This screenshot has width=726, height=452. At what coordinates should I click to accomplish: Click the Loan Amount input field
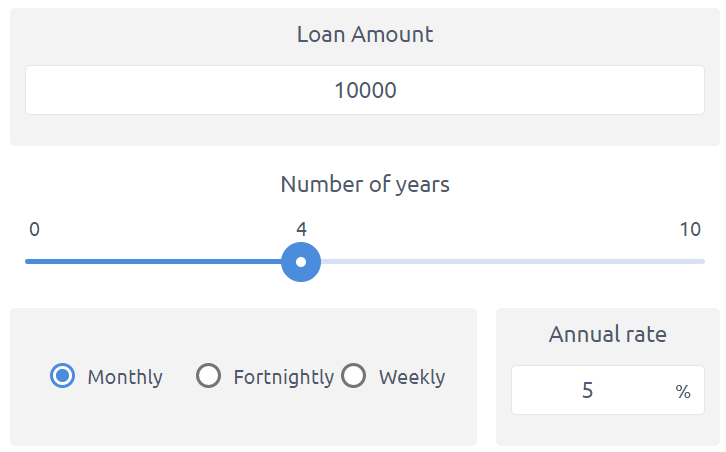(365, 90)
